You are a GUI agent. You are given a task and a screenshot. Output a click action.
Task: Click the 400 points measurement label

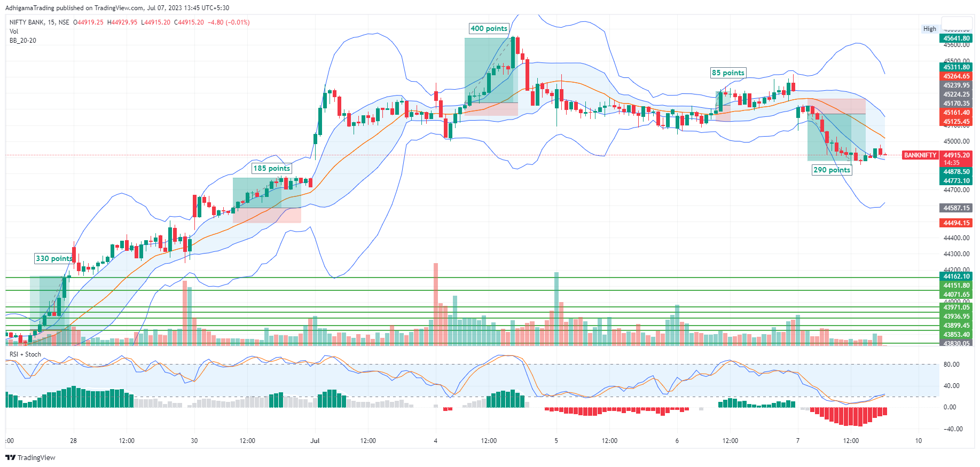[x=489, y=29]
